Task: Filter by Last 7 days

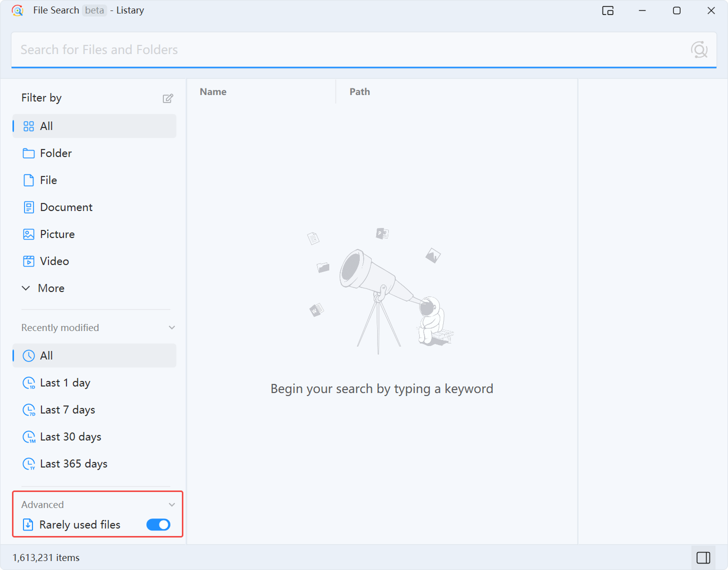Action: coord(94,409)
